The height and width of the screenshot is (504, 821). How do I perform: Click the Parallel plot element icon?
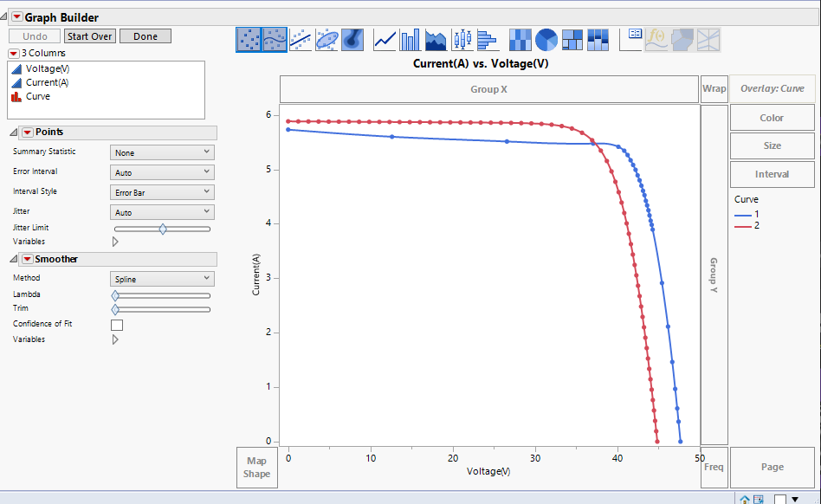708,40
